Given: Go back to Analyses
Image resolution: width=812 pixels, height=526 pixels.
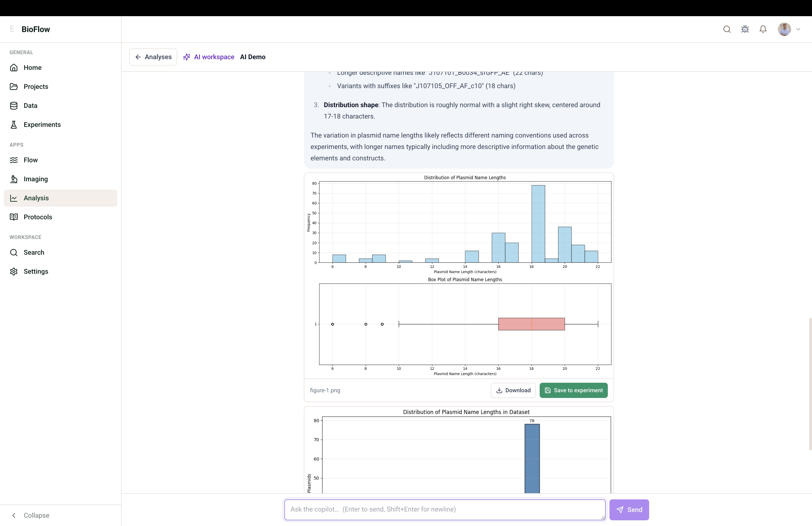Looking at the screenshot, I should pos(153,57).
